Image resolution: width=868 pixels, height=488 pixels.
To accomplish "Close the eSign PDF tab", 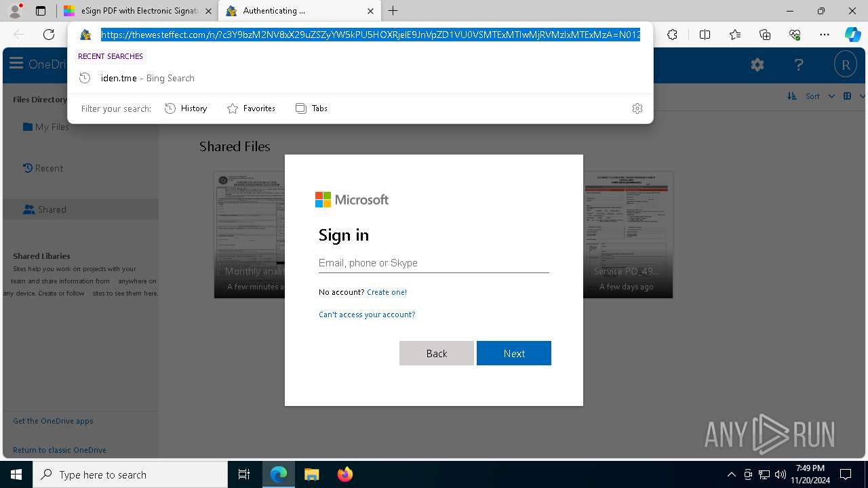I will click(208, 11).
